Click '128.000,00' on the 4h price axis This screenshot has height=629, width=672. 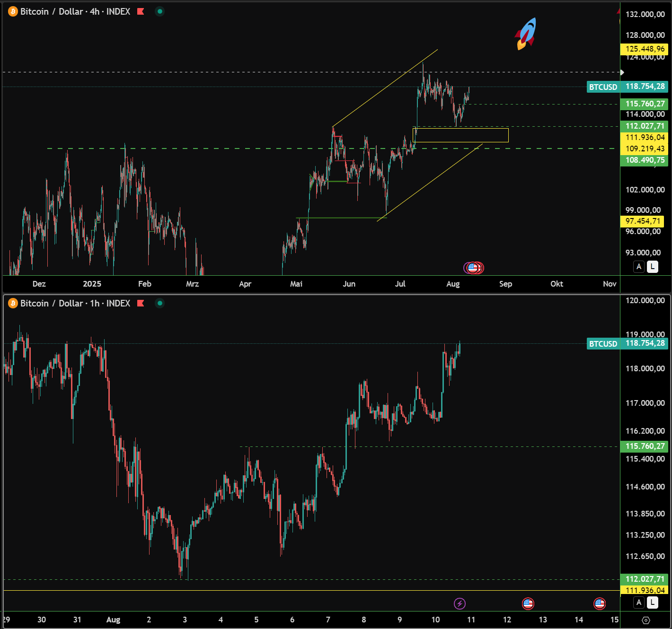point(645,35)
